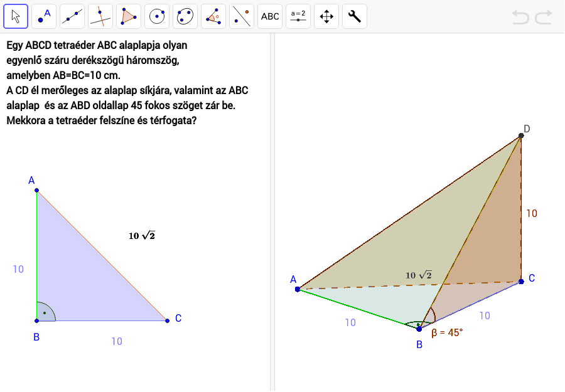Select the Move Graphics View tool
The height and width of the screenshot is (392, 565).
pos(326,16)
